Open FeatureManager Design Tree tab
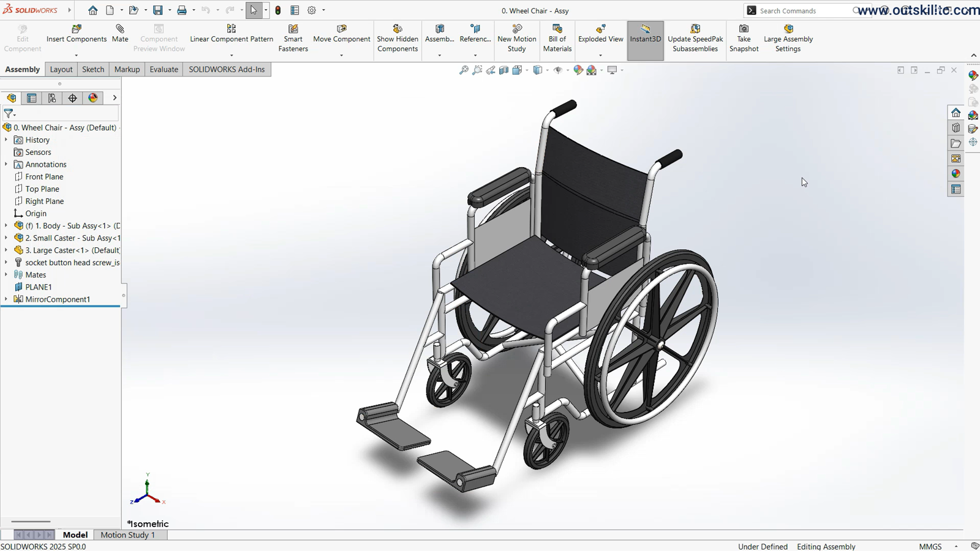This screenshot has height=551, width=980. pos(12,98)
